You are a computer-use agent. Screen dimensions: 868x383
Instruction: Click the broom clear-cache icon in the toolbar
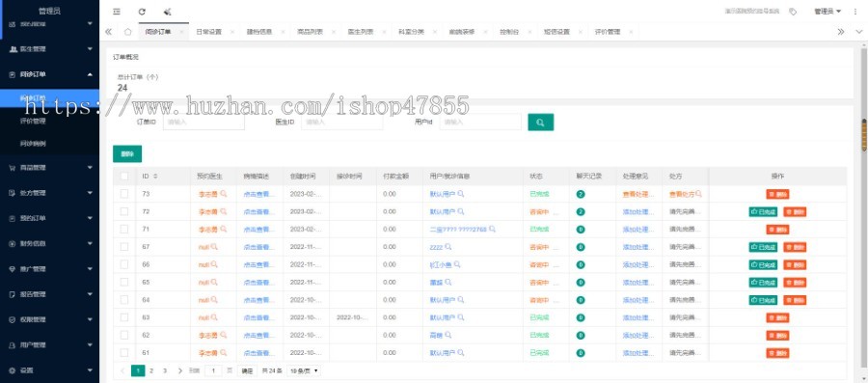[167, 11]
